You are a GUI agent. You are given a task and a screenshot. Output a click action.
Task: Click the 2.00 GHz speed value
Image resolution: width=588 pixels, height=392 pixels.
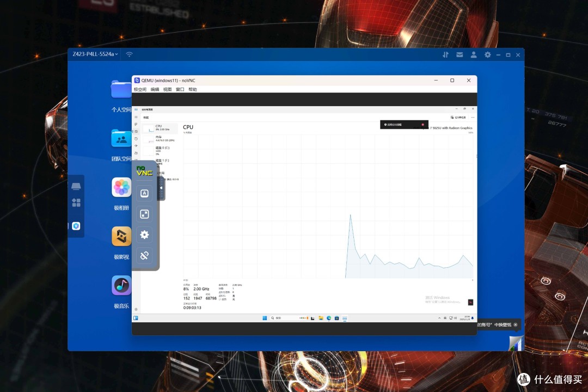click(x=201, y=289)
